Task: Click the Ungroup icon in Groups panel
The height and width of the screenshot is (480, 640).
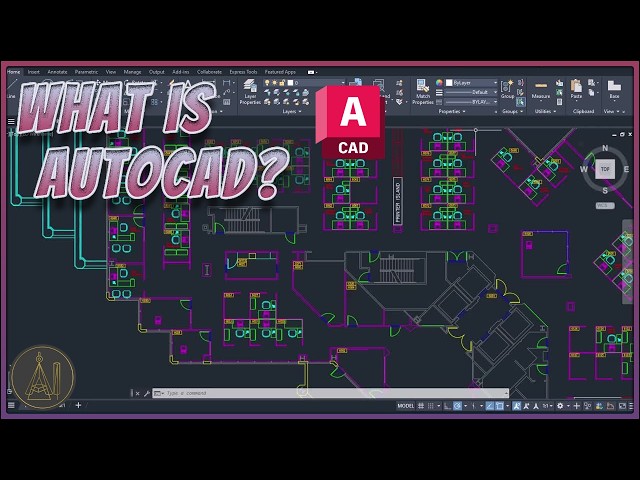Action: click(520, 83)
